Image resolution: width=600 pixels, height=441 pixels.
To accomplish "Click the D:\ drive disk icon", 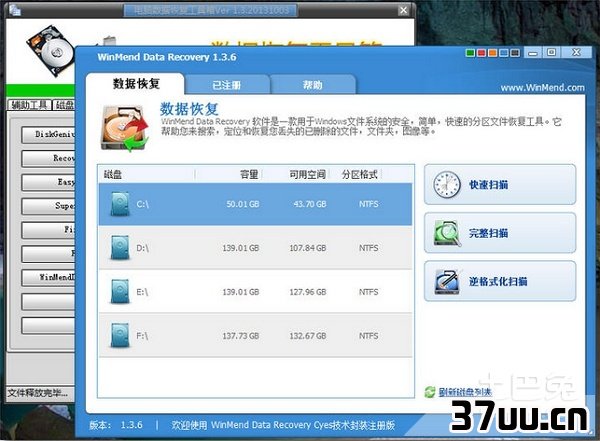I will [120, 248].
